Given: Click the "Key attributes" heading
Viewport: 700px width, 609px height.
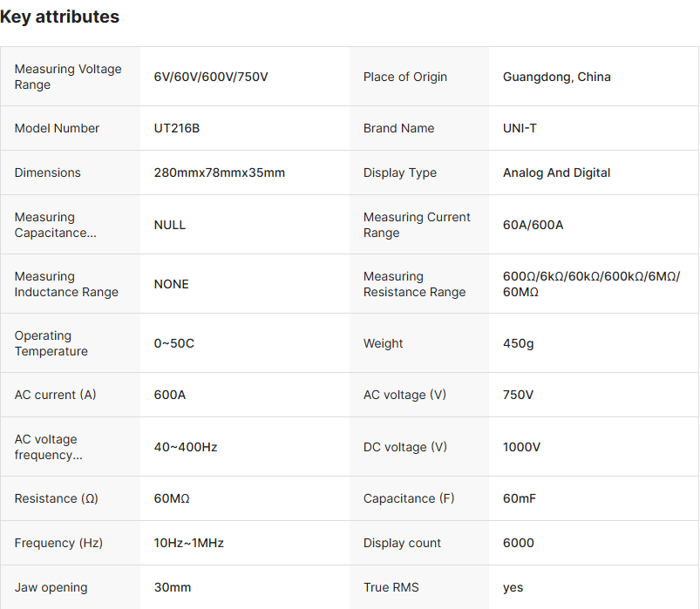Looking at the screenshot, I should click(x=60, y=17).
